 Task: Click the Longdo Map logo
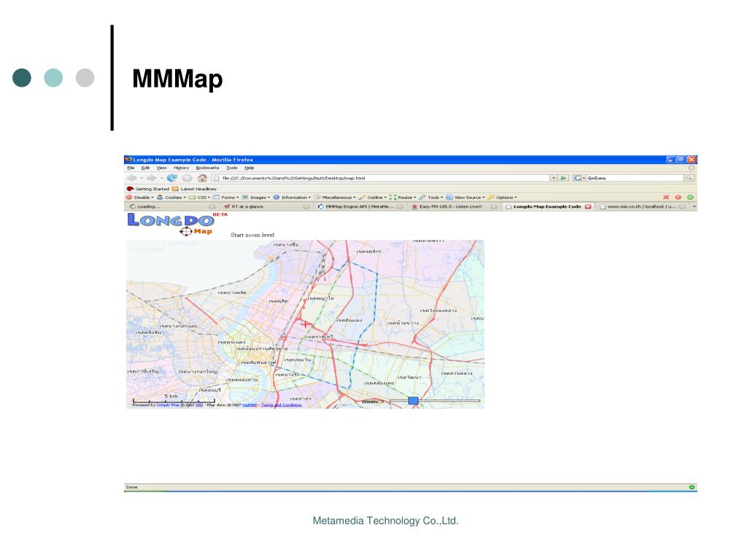click(177, 225)
